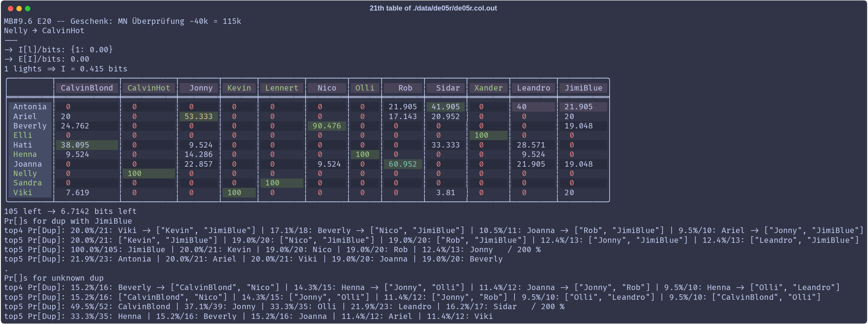Viewport: 868px width, 324px height.
Task: Click the Viki row label
Action: point(23,192)
